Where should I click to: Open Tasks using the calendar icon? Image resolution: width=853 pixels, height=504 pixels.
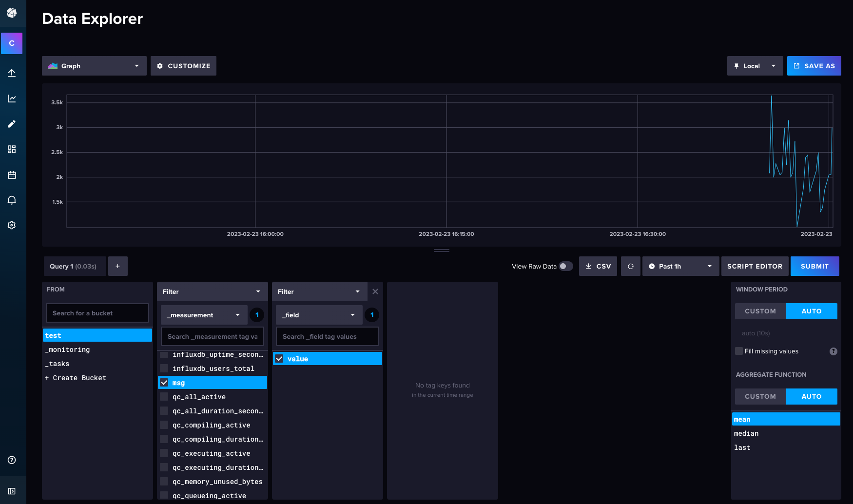12,174
